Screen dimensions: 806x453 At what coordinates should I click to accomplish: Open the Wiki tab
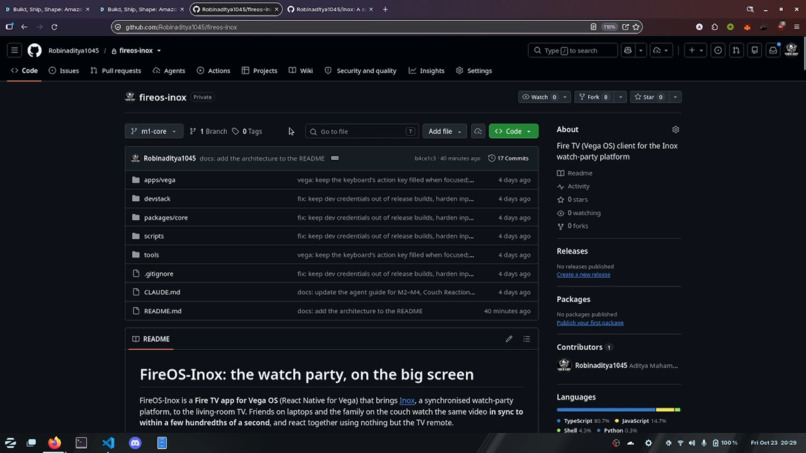pos(301,70)
